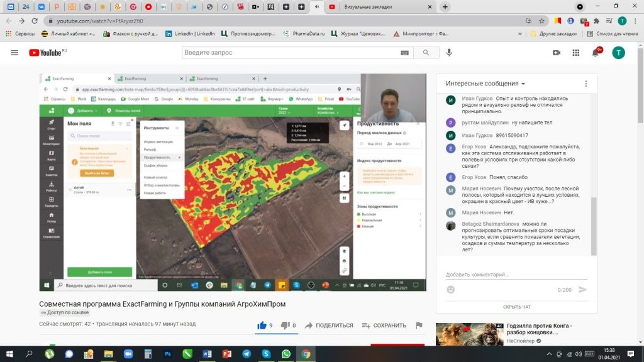Screen dimensions: 644x362
Task: Click the page vertical scrollbar
Action: click(640, 86)
